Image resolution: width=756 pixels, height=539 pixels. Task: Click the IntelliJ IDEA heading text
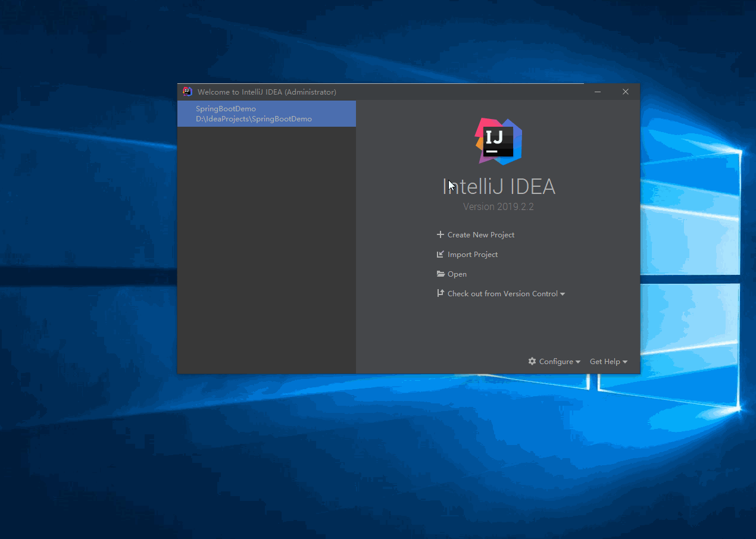499,187
